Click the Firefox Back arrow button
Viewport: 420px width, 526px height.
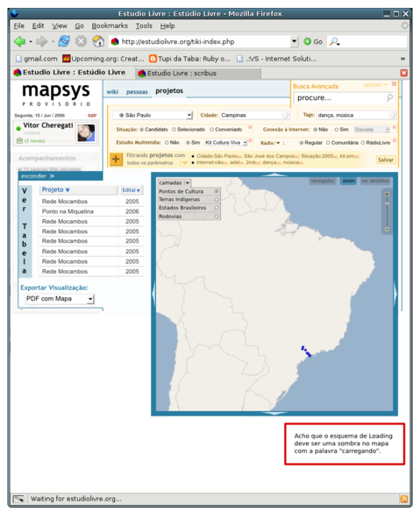[20, 41]
